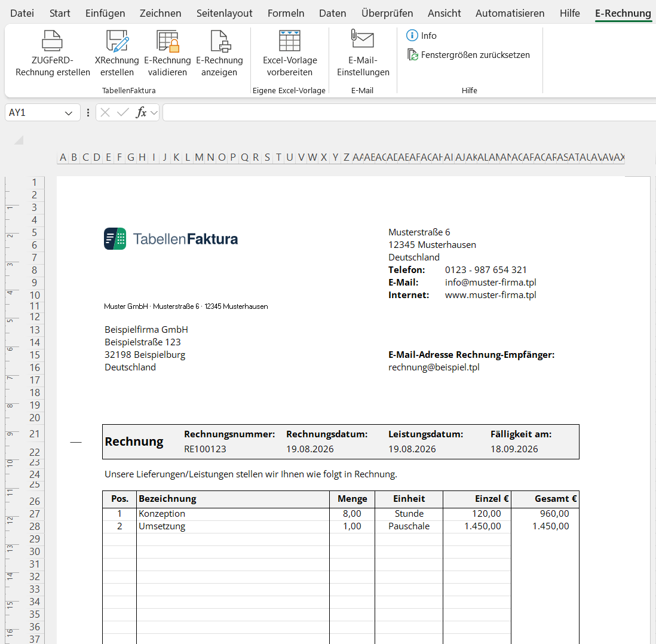Click XRechnung erstellen icon
The height and width of the screenshot is (644, 656).
117,41
